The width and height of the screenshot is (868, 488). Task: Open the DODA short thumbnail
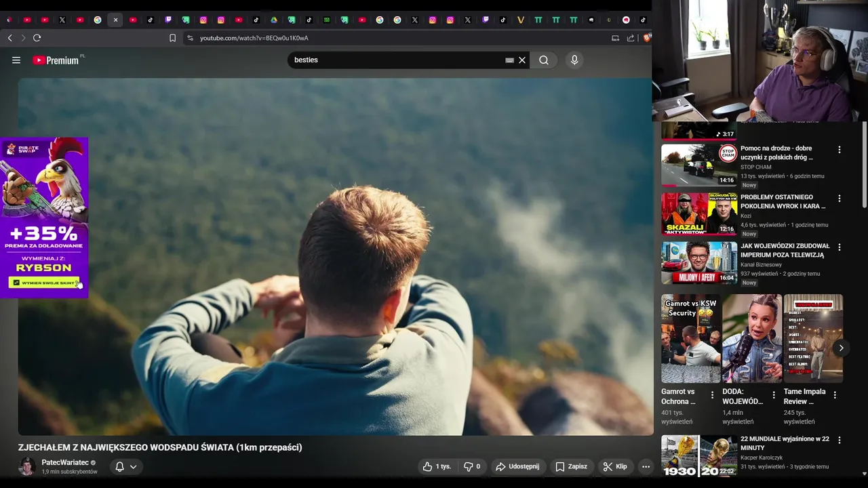point(752,338)
